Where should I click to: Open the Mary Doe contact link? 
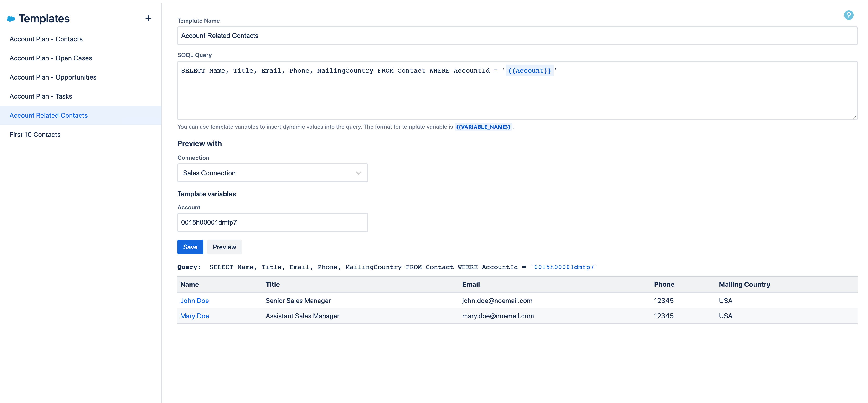pyautogui.click(x=194, y=316)
